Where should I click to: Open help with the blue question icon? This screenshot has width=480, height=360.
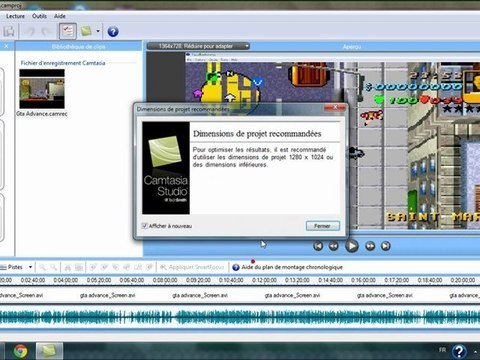[x=113, y=32]
